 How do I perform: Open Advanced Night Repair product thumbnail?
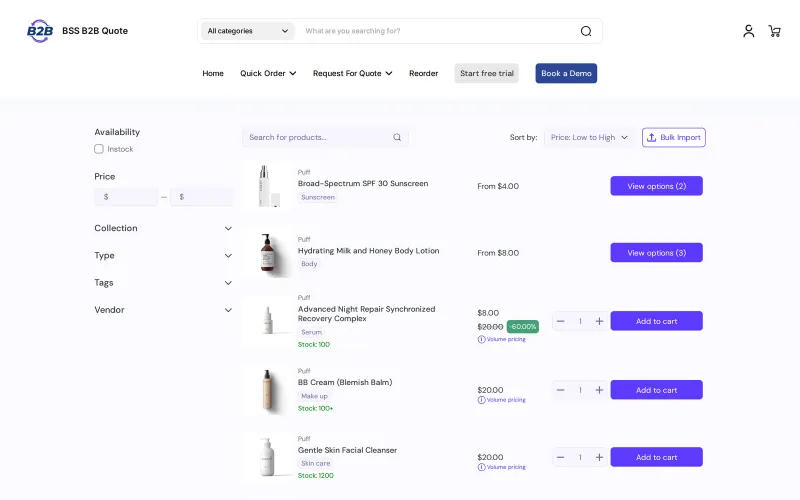click(x=268, y=321)
